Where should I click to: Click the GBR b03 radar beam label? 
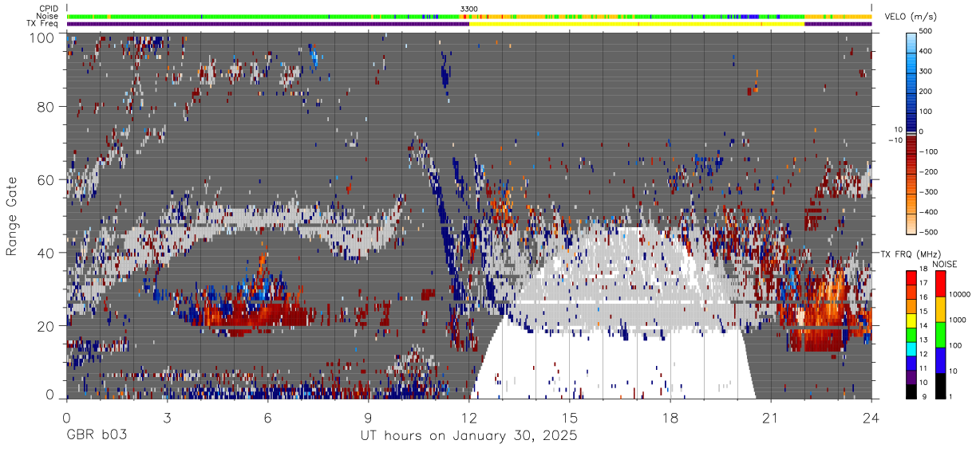[x=95, y=436]
